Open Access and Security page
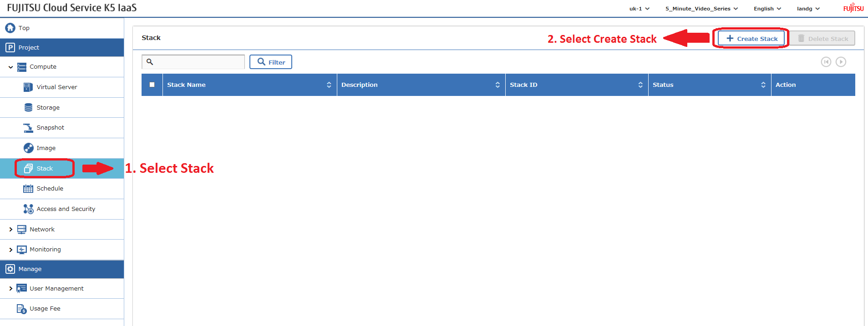Screen dimensions: 868x326 62,209
